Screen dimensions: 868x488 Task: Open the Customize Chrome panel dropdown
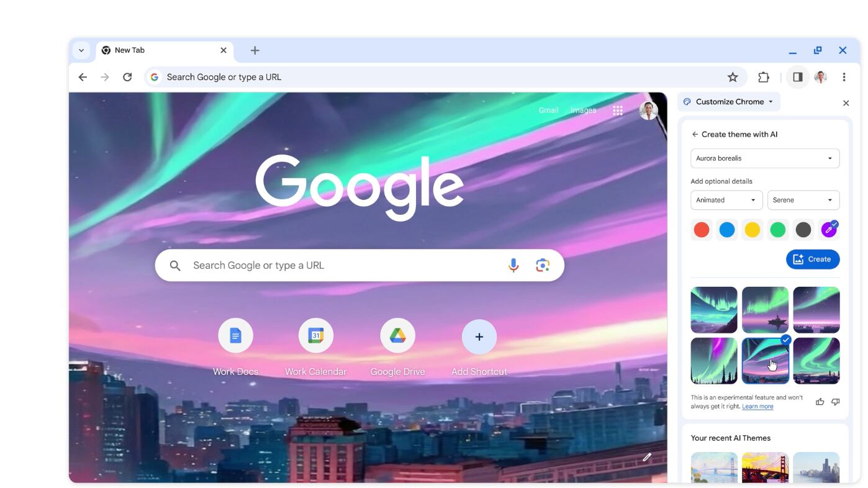(x=729, y=102)
